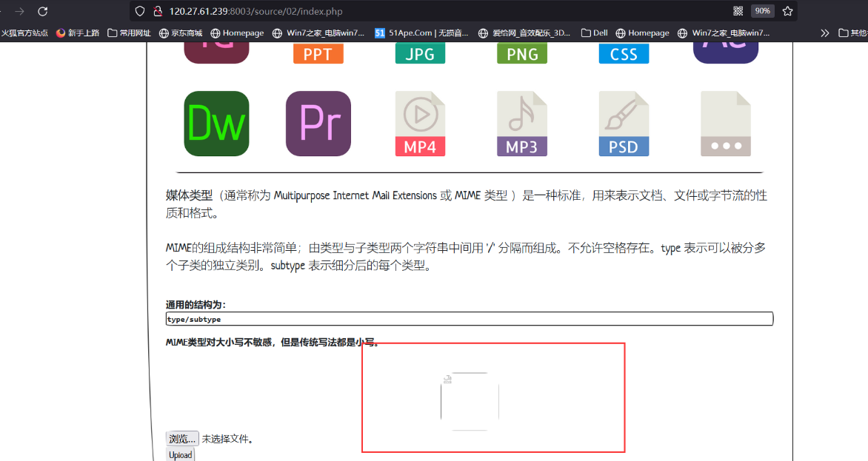Open the 爱给网 bookmark

[524, 33]
